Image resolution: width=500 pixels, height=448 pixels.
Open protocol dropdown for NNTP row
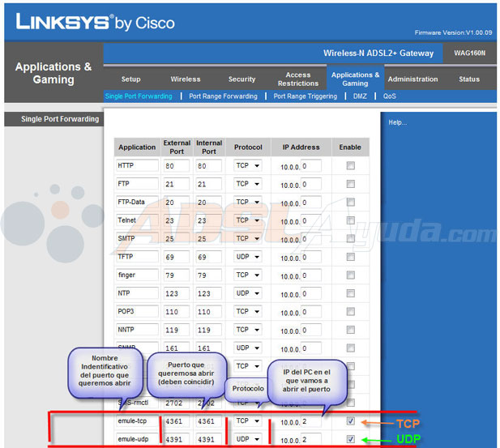tap(247, 330)
